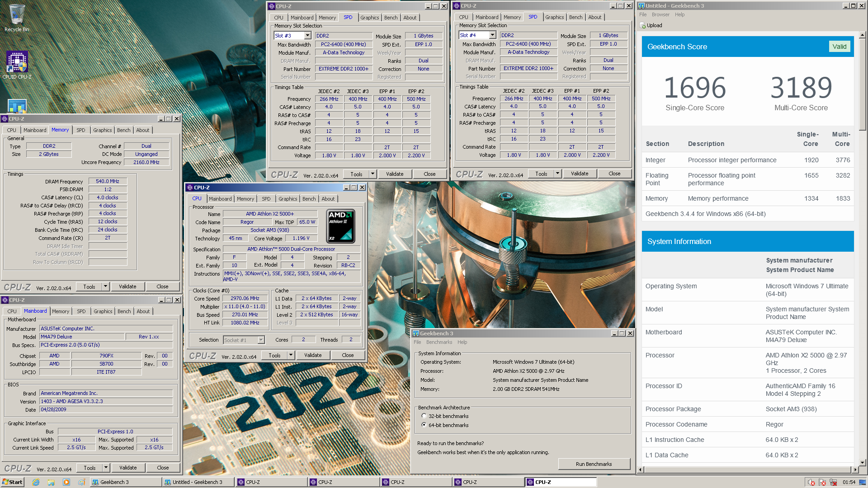Click Validate in Slot #3 CPU-Z window
The width and height of the screenshot is (868, 488).
click(395, 174)
